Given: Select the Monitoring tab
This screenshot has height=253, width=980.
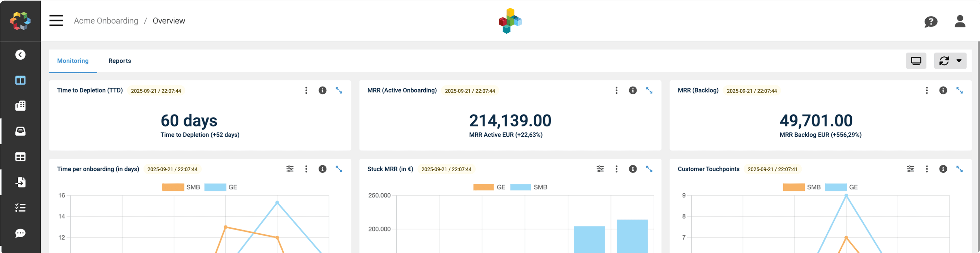Looking at the screenshot, I should (73, 61).
